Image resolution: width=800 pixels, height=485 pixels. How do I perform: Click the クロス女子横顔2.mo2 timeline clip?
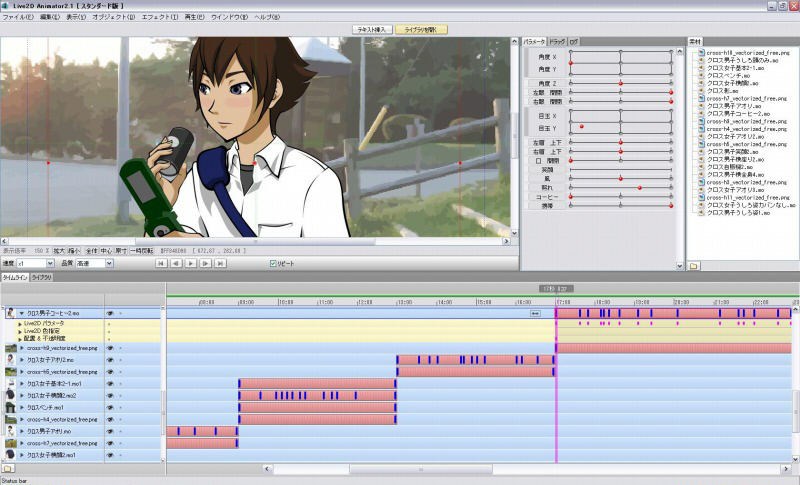[317, 395]
